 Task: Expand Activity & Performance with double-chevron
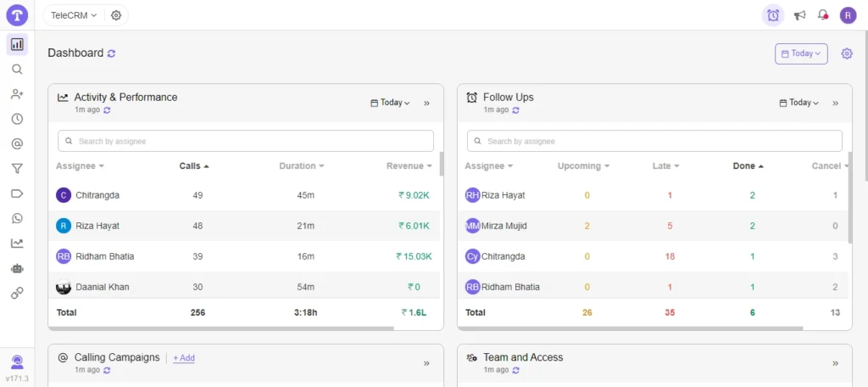(x=427, y=103)
